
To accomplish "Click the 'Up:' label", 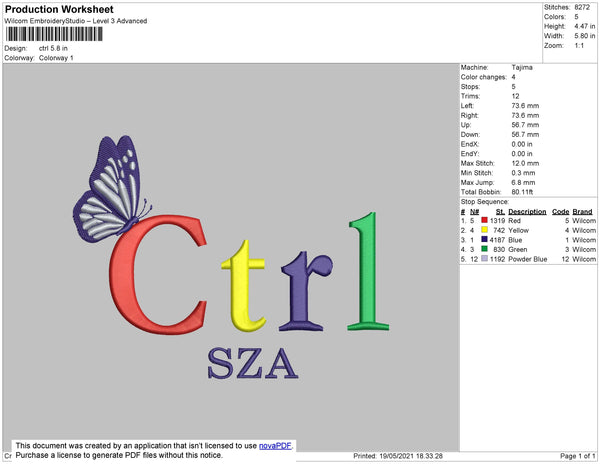I will 466,125.
